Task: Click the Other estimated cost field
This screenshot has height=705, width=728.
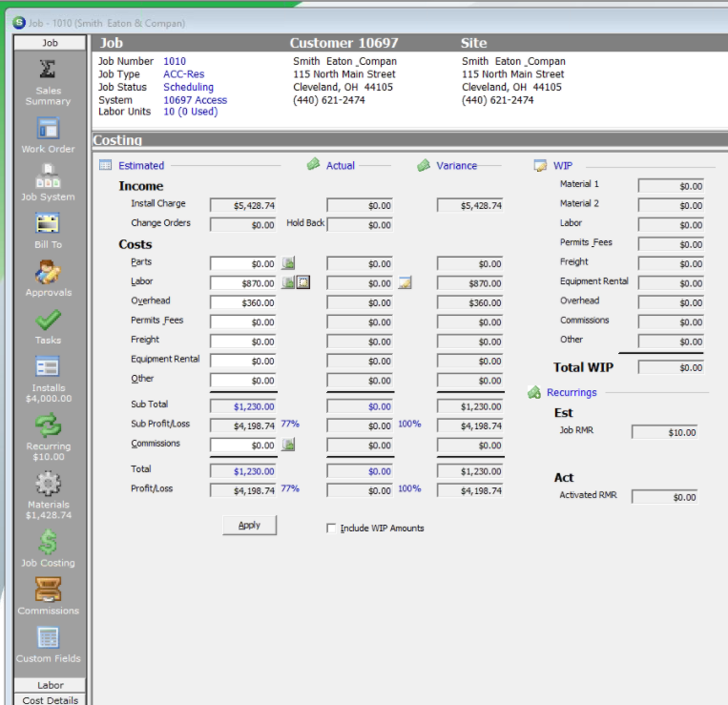Action: [x=242, y=381]
